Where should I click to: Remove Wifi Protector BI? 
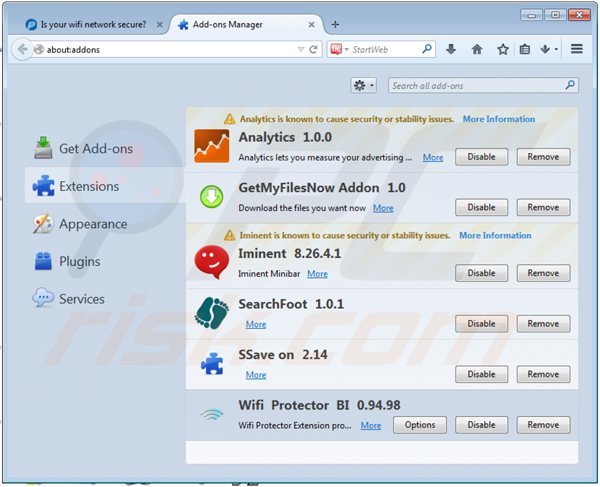click(543, 425)
